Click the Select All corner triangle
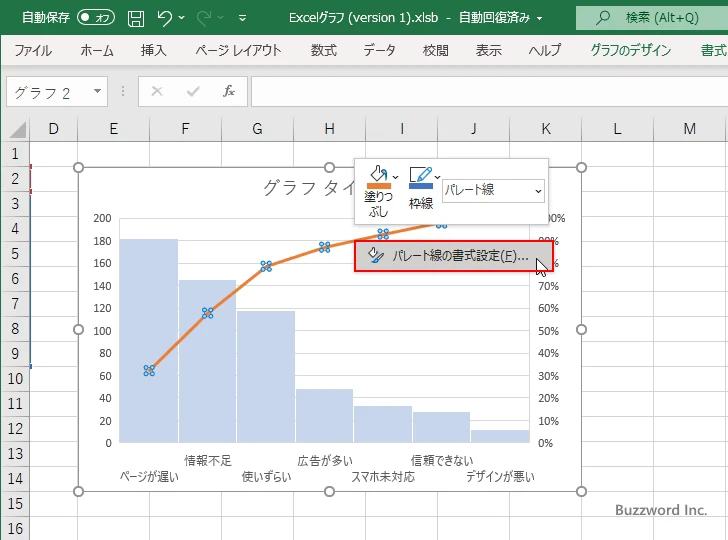 pos(18,129)
